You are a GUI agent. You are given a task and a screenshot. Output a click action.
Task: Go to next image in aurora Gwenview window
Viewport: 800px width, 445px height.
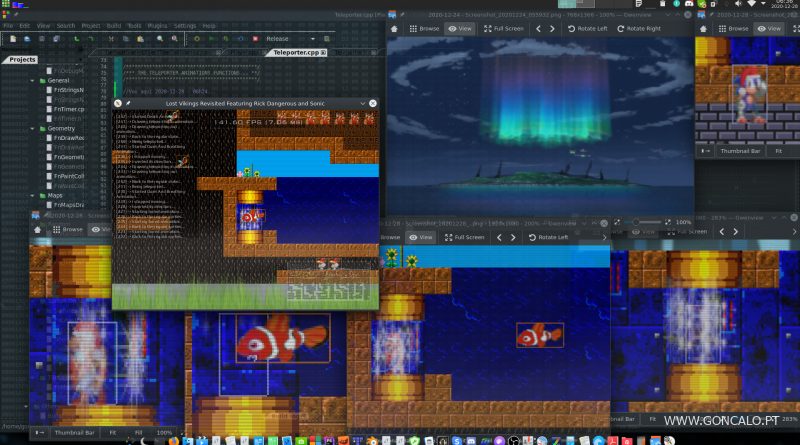click(552, 29)
